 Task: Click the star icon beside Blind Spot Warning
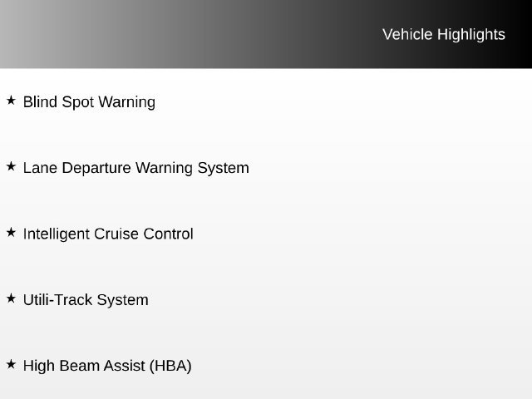pyautogui.click(x=11, y=101)
